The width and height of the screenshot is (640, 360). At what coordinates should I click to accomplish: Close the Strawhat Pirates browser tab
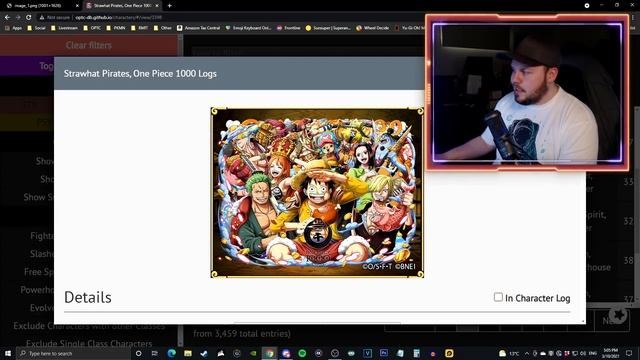tap(157, 6)
